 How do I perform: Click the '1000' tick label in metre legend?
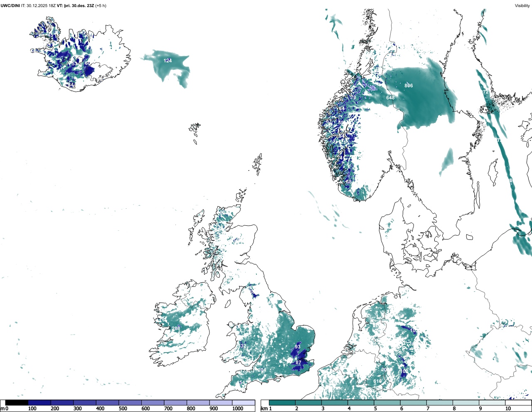tap(238, 409)
